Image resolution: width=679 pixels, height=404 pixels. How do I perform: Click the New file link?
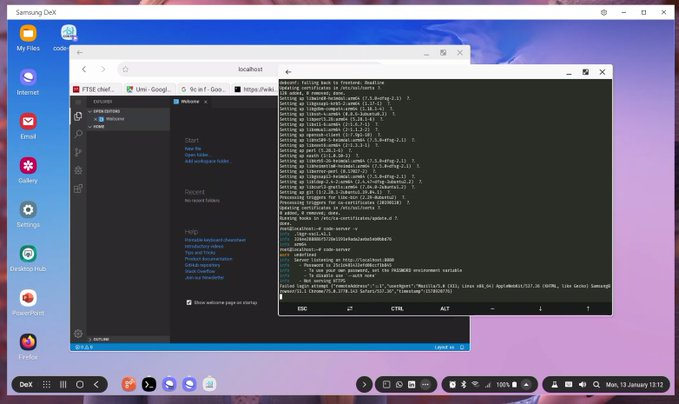coord(193,149)
